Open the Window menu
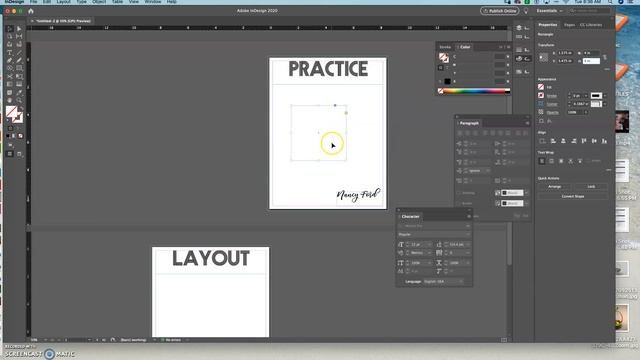 click(x=153, y=2)
